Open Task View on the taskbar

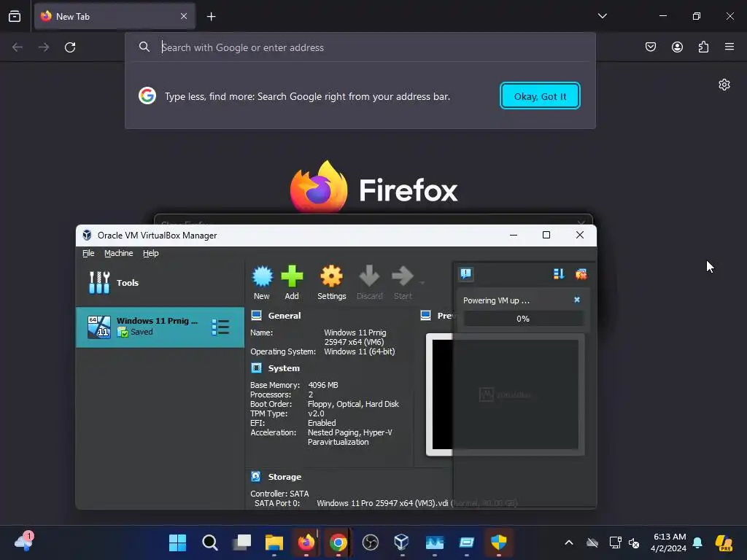coord(241,542)
